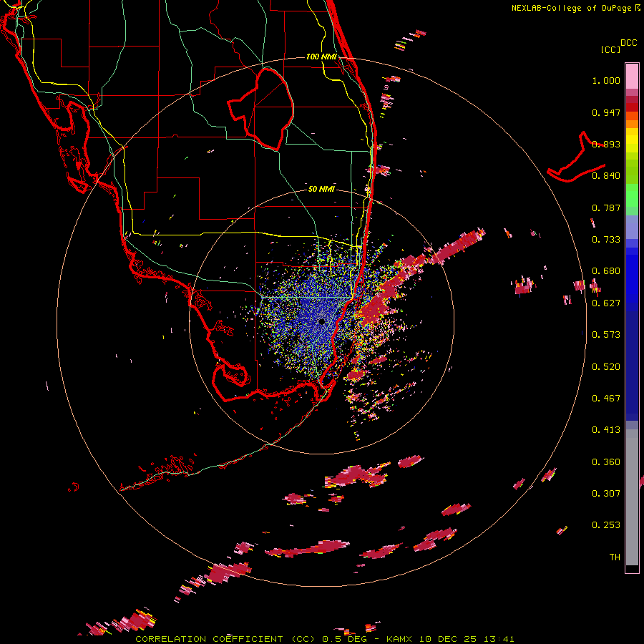
Task: Click the DCC product label
Action: point(628,43)
